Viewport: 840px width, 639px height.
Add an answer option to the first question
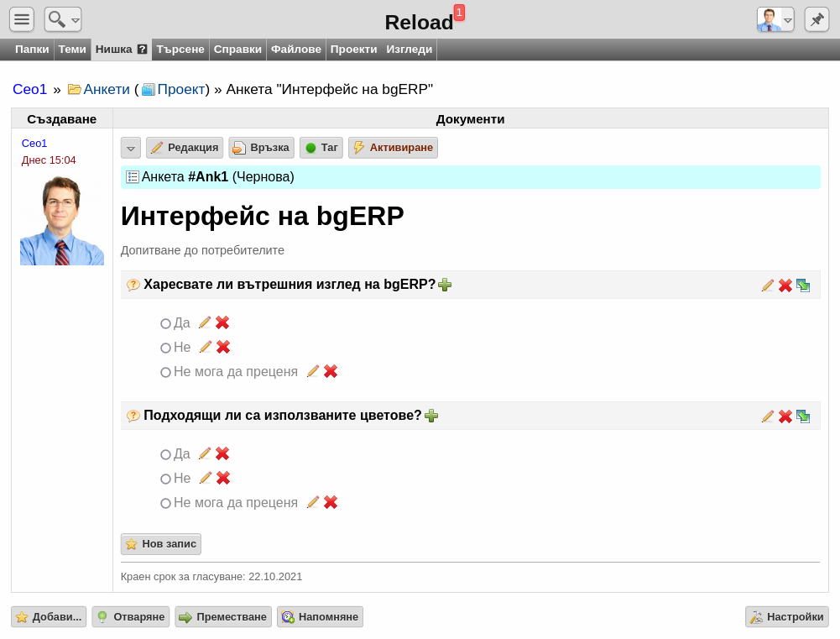(445, 285)
